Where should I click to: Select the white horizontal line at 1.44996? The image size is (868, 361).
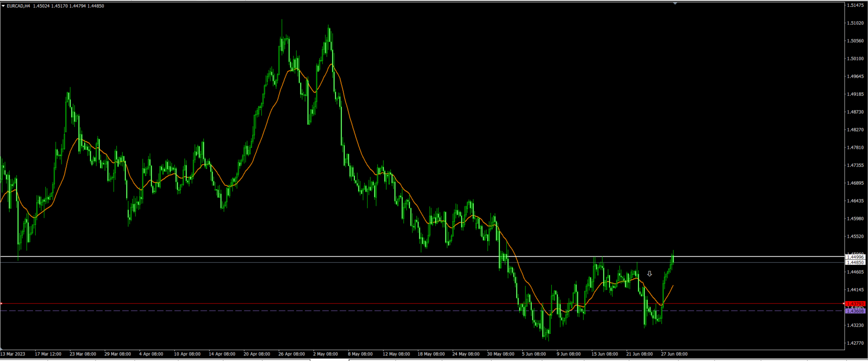(317, 257)
